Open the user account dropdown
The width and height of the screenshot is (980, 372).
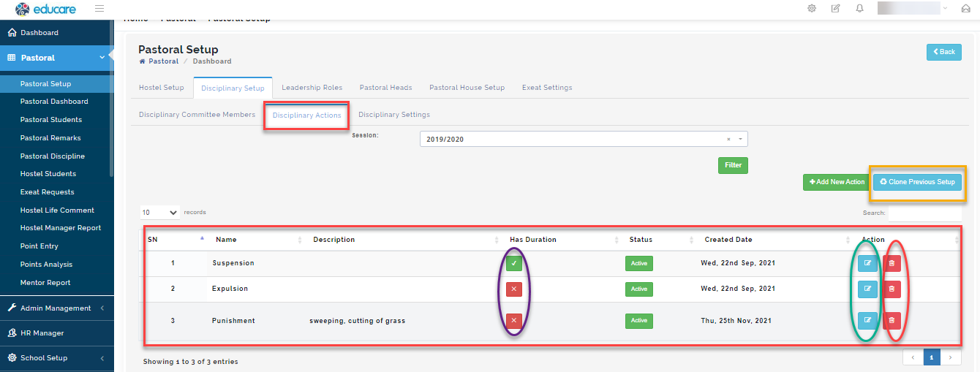pos(912,9)
